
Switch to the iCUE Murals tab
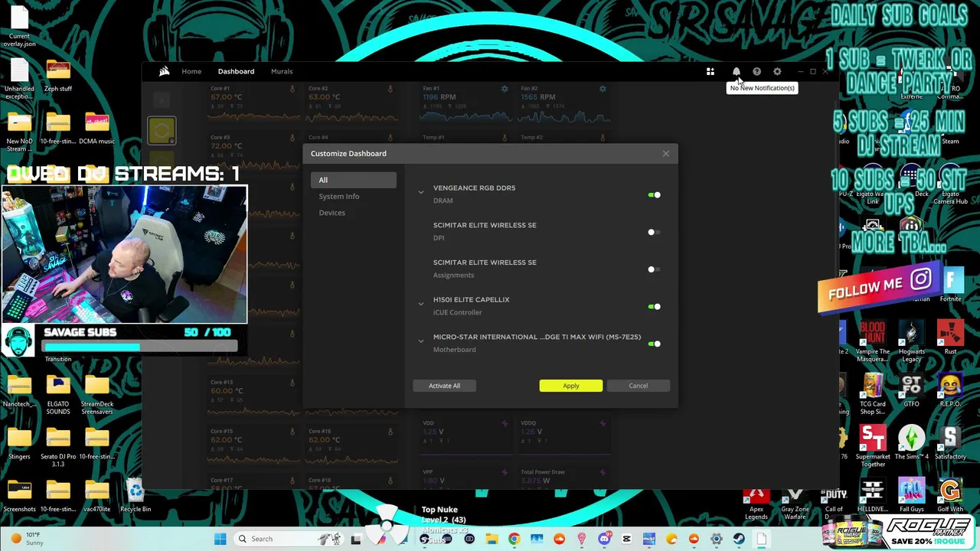282,71
